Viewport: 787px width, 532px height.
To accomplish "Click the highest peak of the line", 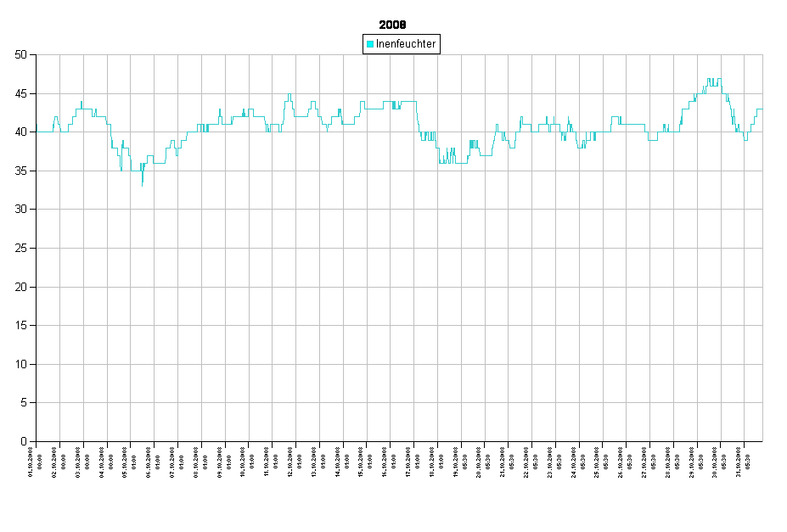I will point(713,80).
